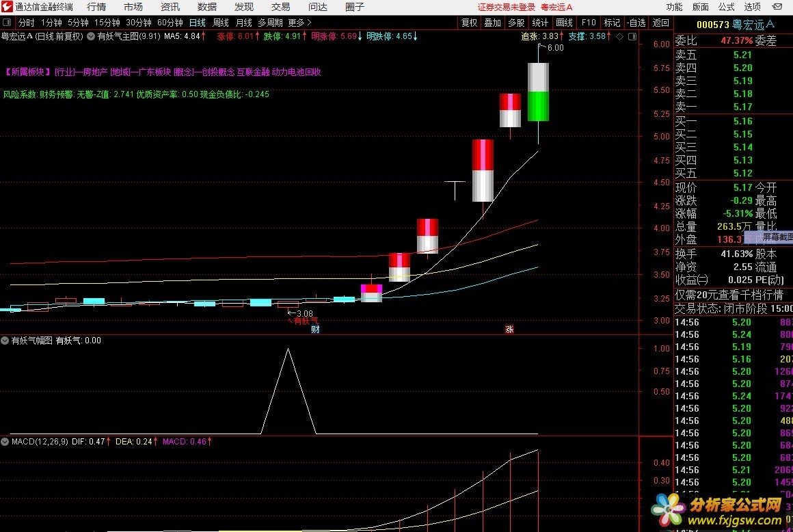Click the 证券交易未登录 login link

507,7
